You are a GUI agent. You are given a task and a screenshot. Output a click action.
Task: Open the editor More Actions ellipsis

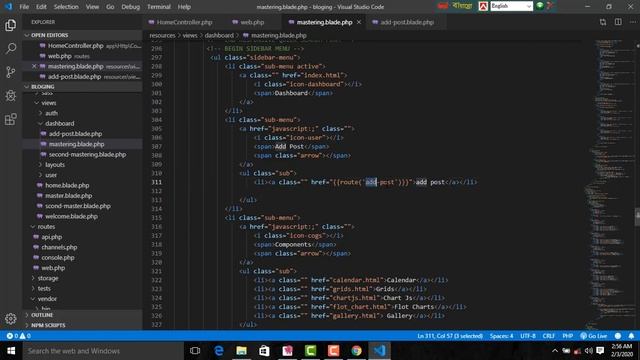tap(633, 22)
